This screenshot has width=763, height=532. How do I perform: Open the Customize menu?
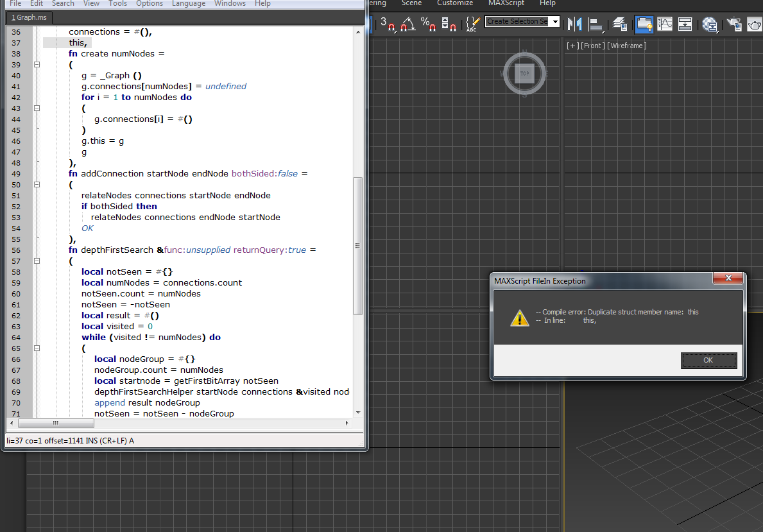pos(455,3)
